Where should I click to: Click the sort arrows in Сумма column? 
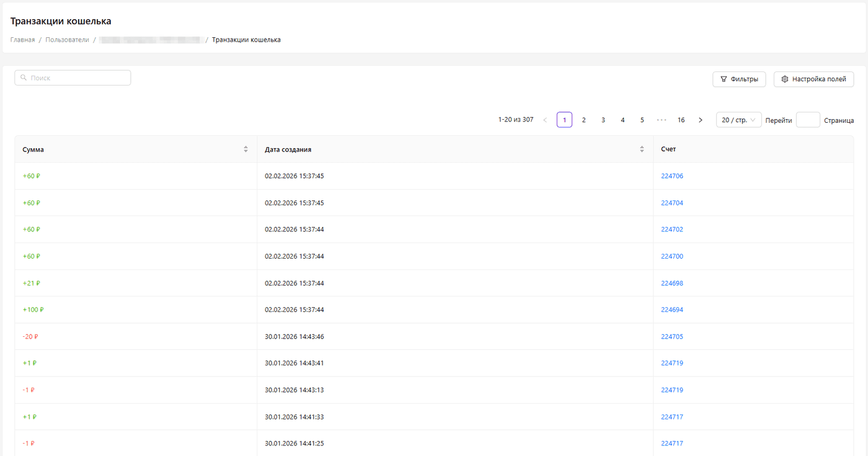coord(246,150)
